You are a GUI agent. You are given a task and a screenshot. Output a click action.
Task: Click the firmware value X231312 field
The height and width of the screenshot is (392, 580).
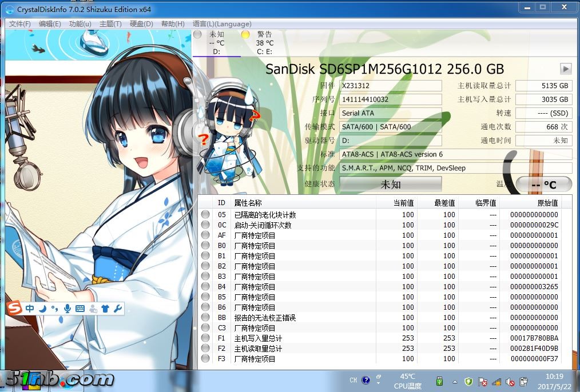pyautogui.click(x=391, y=85)
